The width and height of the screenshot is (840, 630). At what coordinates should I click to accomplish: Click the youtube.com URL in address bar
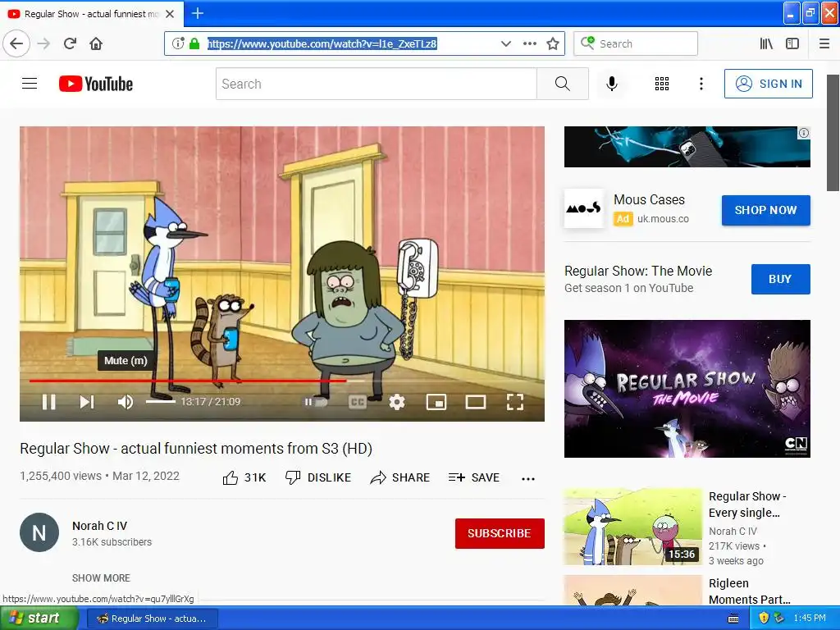click(x=322, y=43)
